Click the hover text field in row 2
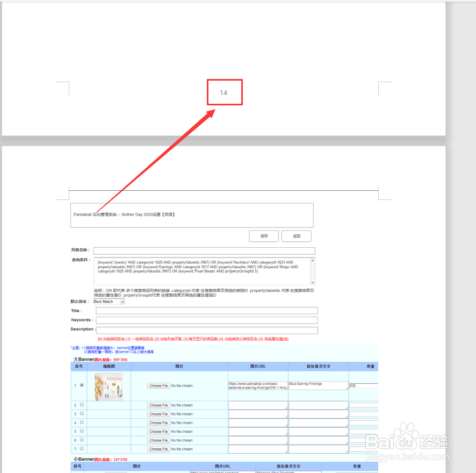Viewport: 476px width, 473px height. pyautogui.click(x=319, y=405)
